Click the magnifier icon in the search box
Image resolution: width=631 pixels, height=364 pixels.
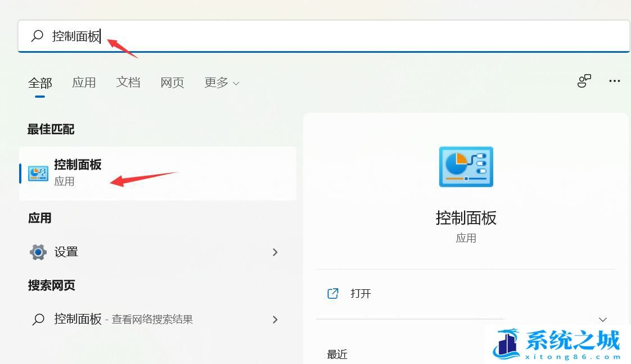(37, 36)
